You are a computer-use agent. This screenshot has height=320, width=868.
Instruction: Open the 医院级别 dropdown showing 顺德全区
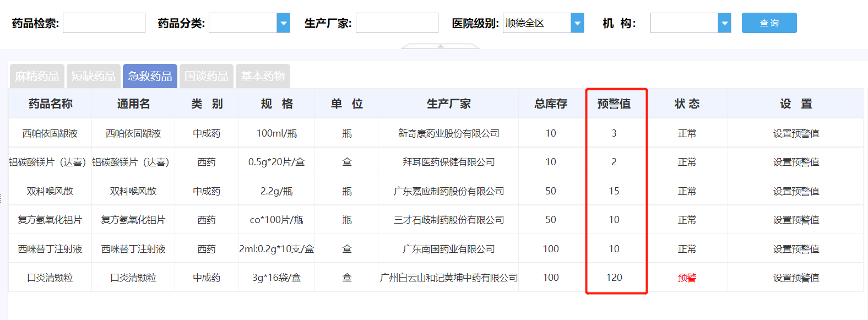[543, 23]
